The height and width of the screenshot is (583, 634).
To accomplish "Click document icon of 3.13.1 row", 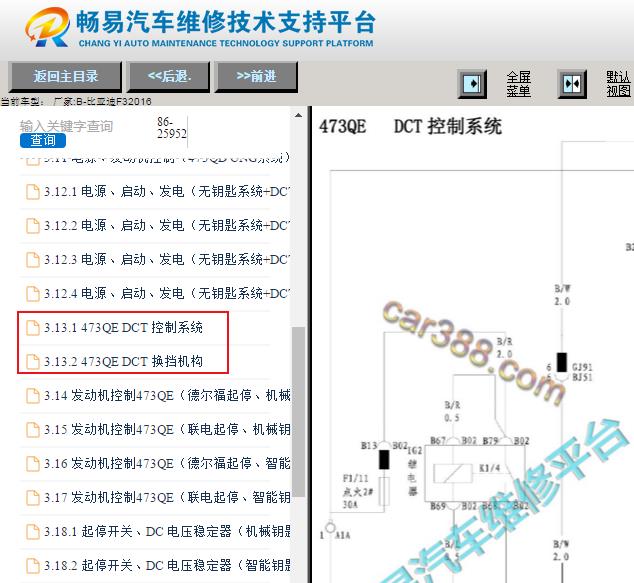I will [33, 328].
